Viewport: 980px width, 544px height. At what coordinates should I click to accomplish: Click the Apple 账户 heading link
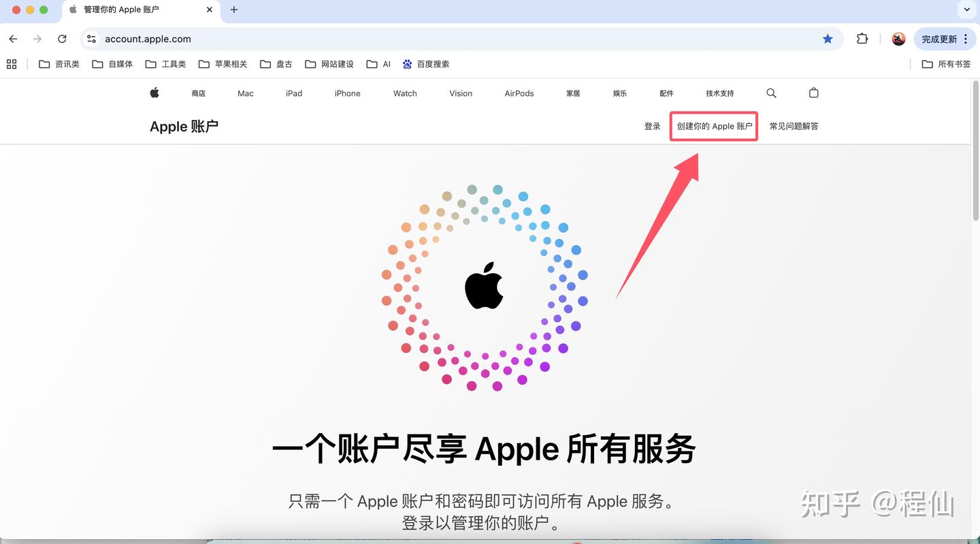tap(184, 127)
